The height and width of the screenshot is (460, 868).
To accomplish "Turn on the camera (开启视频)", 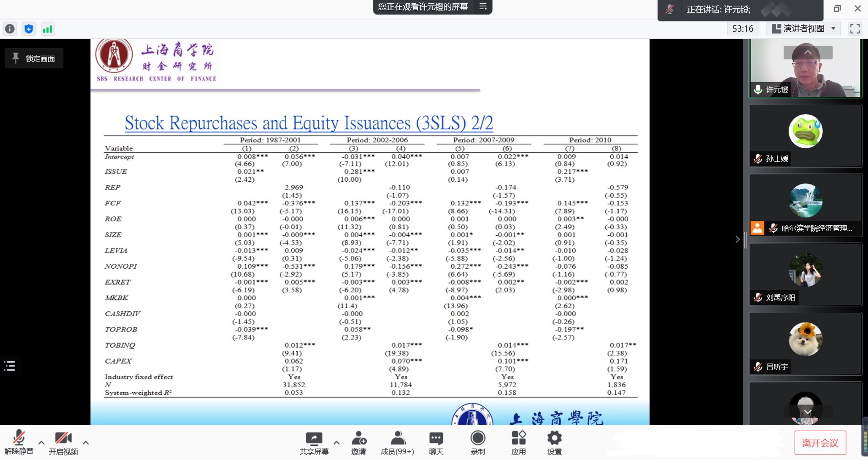I will point(63,443).
